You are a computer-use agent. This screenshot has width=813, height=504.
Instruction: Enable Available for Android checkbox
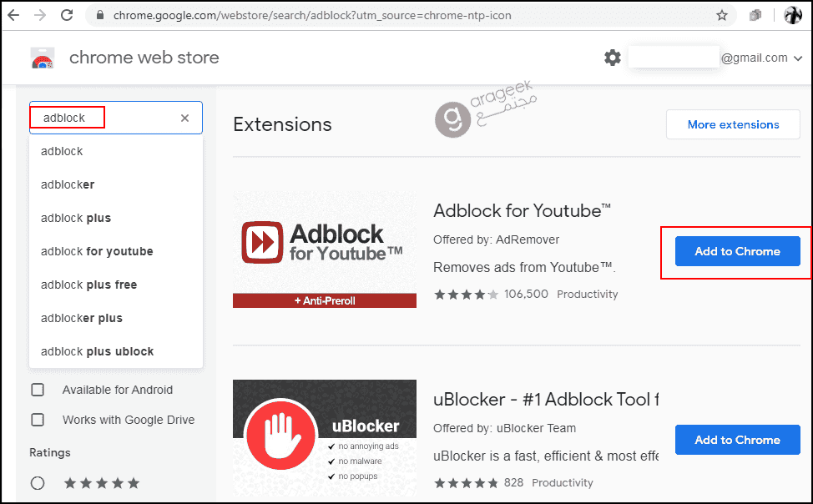(38, 390)
